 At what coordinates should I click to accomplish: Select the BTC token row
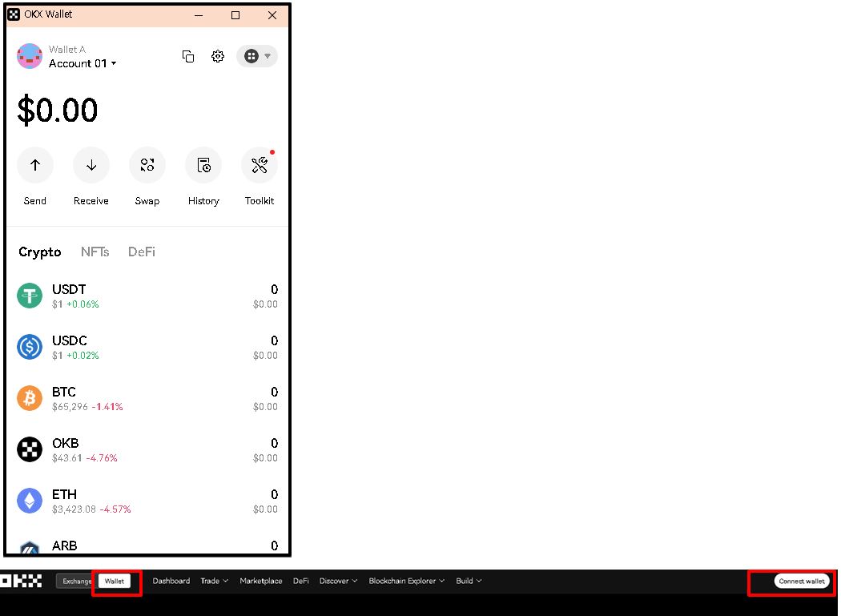point(147,398)
